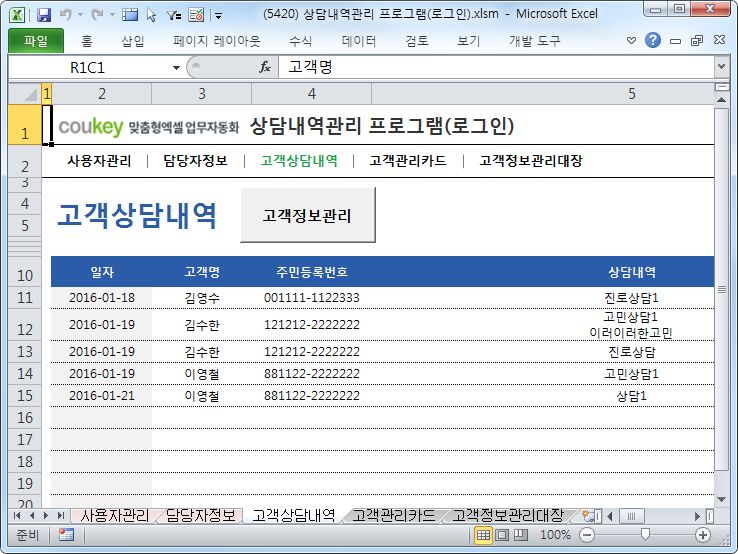
Task: Expand the ribbon with the heart-shaped caret icon
Action: (x=632, y=41)
